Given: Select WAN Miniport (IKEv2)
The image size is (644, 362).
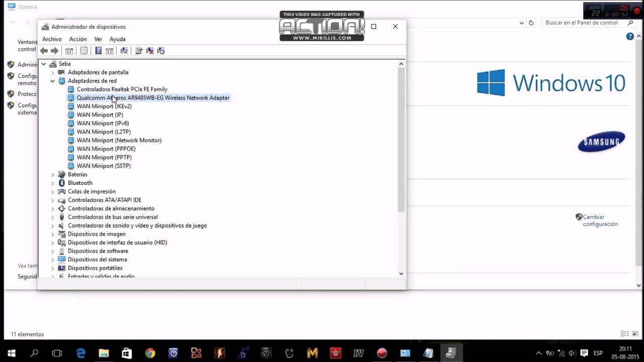Looking at the screenshot, I should point(104,107).
